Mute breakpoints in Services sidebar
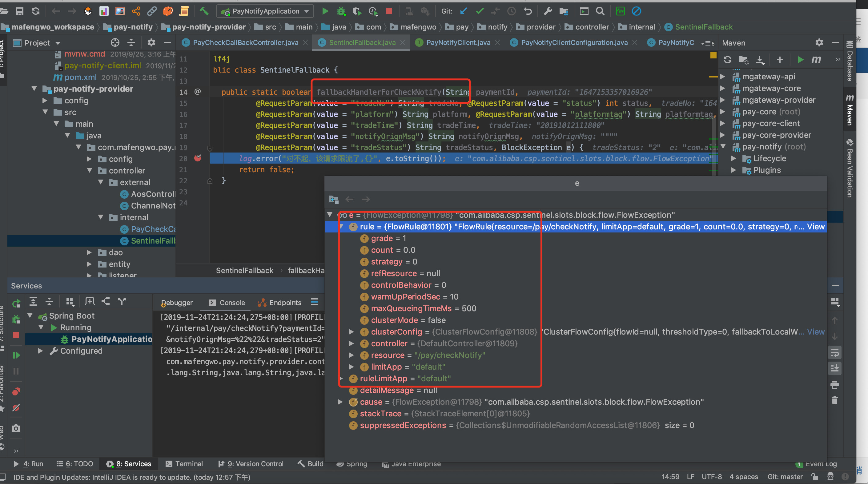Image resolution: width=868 pixels, height=484 pixels. point(16,408)
